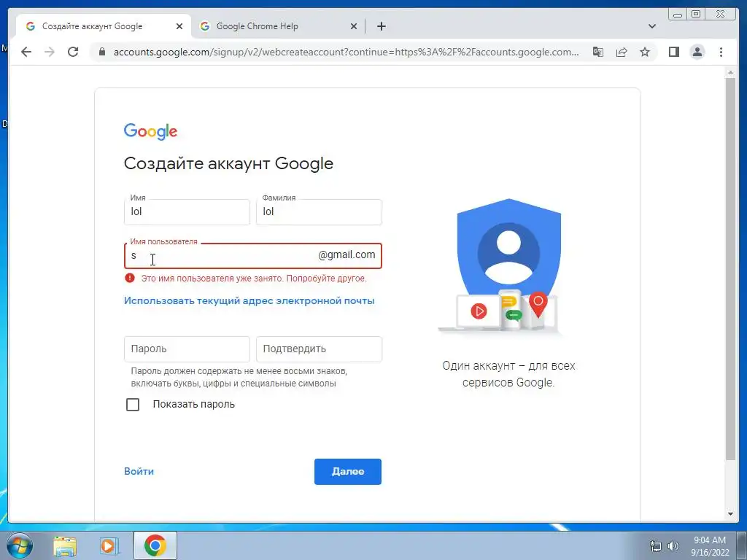Click the Один аккаунт – для всех сервисов caption
This screenshot has width=747, height=560.
[508, 374]
